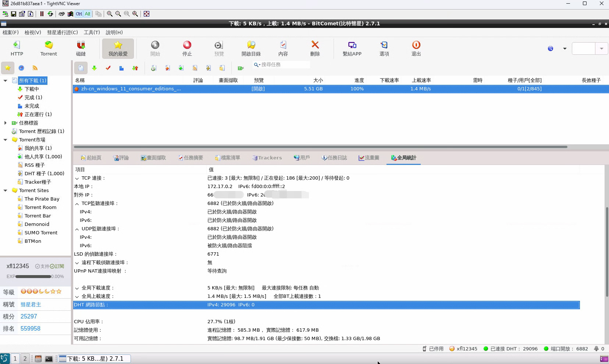Collapse the 所有下載 tree node
This screenshot has width=609, height=364.
[x=5, y=80]
